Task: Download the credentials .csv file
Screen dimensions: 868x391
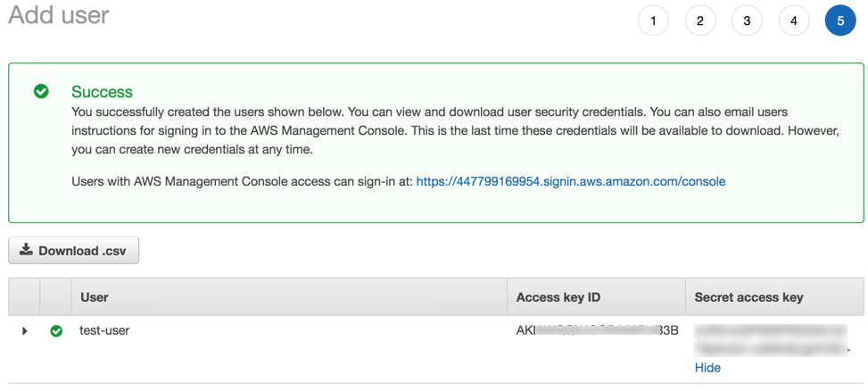Action: pyautogui.click(x=74, y=251)
